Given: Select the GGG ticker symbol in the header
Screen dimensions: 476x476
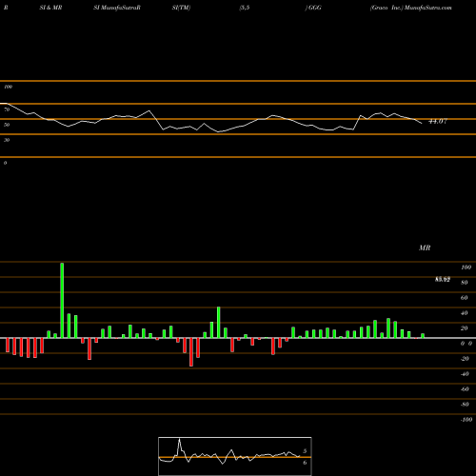Looking at the screenshot, I should click(x=315, y=8).
